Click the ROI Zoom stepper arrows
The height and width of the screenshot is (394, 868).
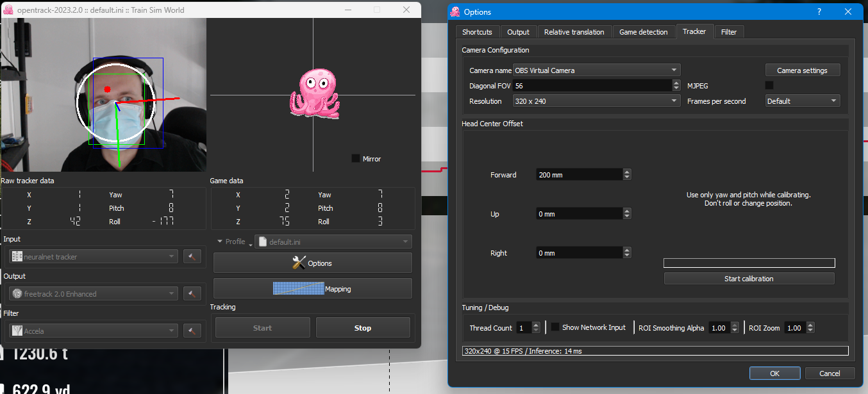(x=810, y=327)
